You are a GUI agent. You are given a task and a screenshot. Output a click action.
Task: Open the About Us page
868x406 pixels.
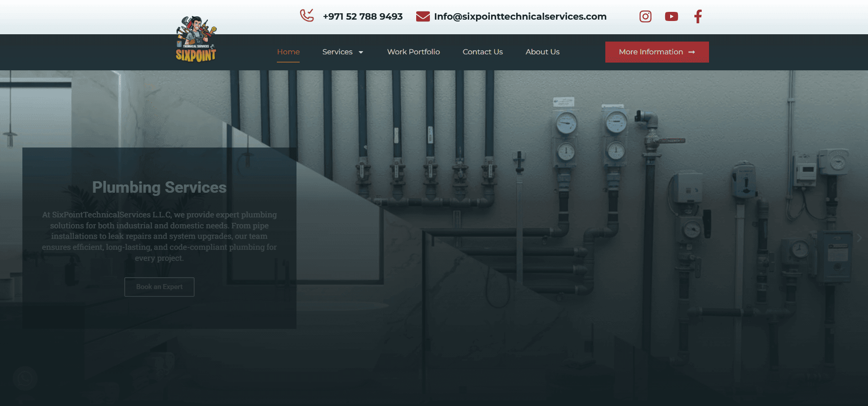(542, 52)
